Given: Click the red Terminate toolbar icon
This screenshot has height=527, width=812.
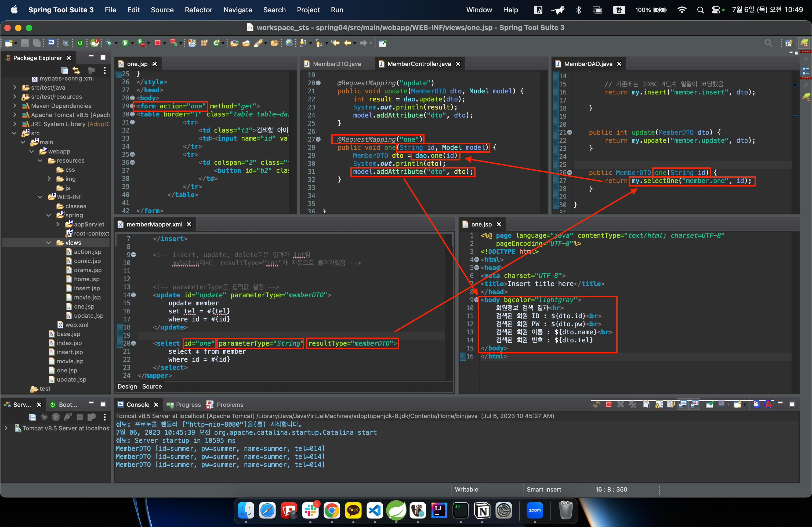Looking at the screenshot, I should (x=157, y=43).
